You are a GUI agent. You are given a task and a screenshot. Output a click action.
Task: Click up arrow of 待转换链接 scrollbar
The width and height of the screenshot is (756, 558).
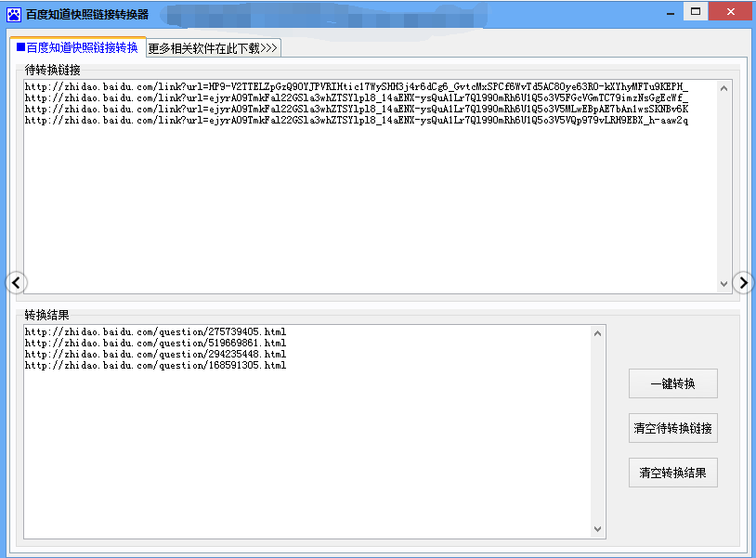tap(723, 88)
